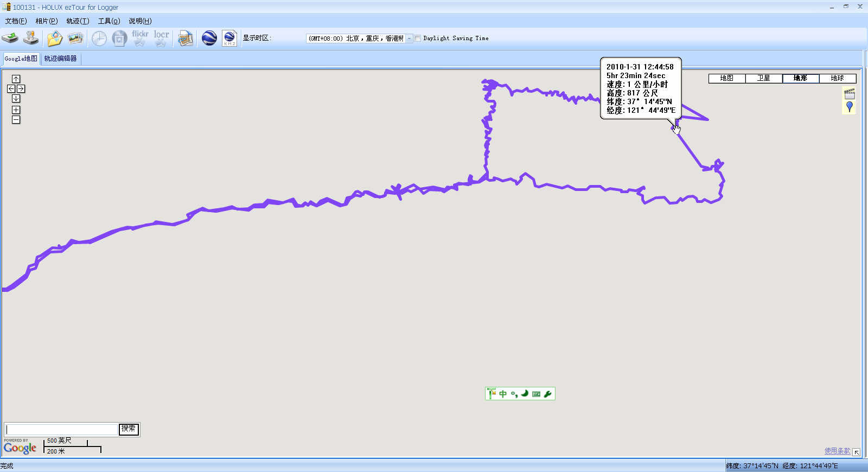The image size is (868, 472).
Task: Open the 相片(P) menu
Action: (x=46, y=21)
